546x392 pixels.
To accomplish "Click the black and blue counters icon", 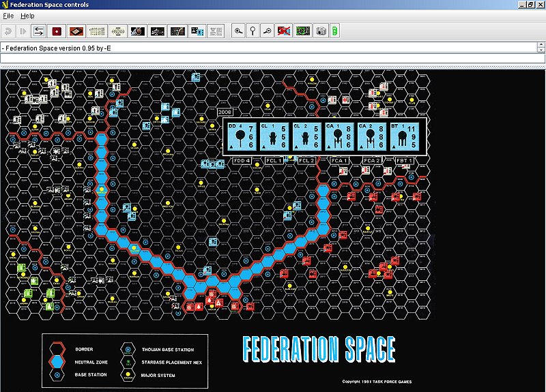I will (197, 31).
